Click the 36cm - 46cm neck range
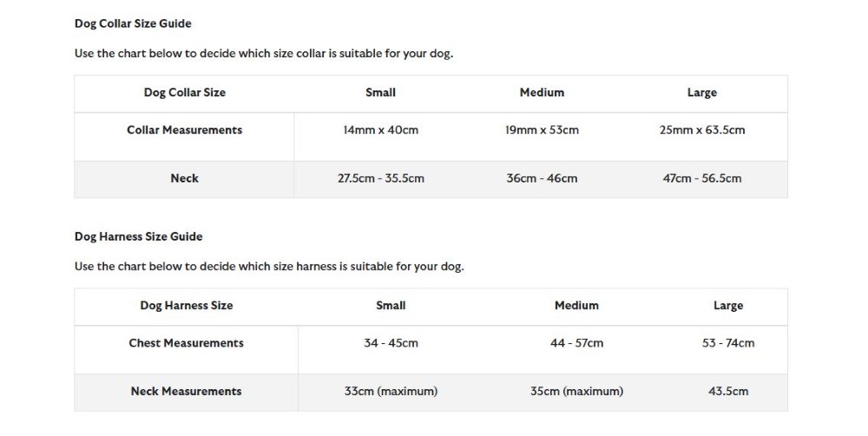Screen dimensions: 868x436 [542, 178]
